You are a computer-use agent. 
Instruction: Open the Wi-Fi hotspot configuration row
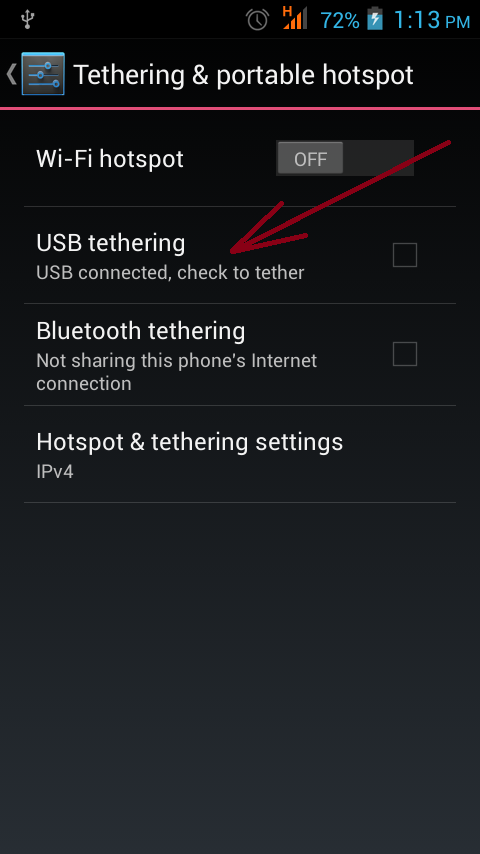coord(240,158)
